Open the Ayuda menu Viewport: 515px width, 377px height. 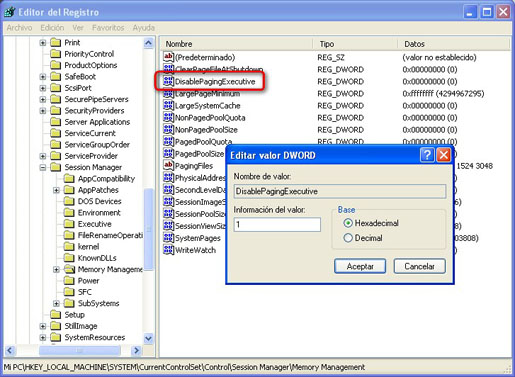pyautogui.click(x=143, y=28)
